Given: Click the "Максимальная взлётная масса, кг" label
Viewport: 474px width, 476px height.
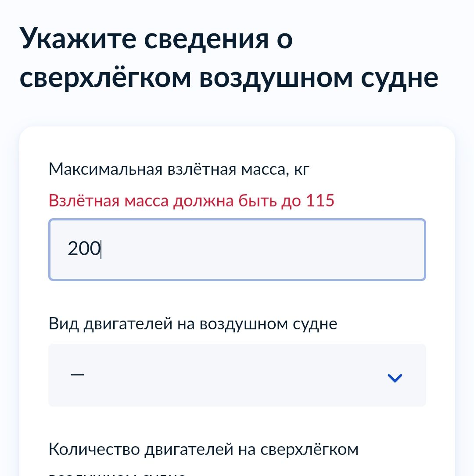Looking at the screenshot, I should (x=180, y=169).
